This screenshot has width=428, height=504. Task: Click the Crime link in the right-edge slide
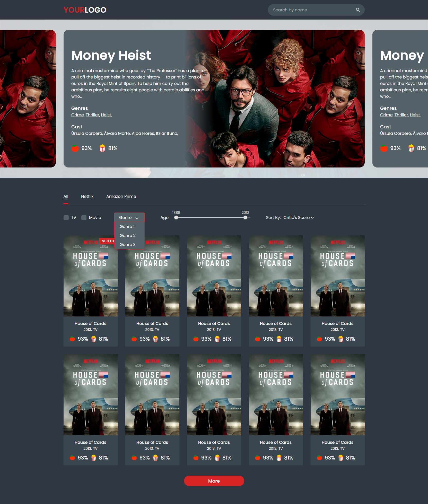(386, 115)
